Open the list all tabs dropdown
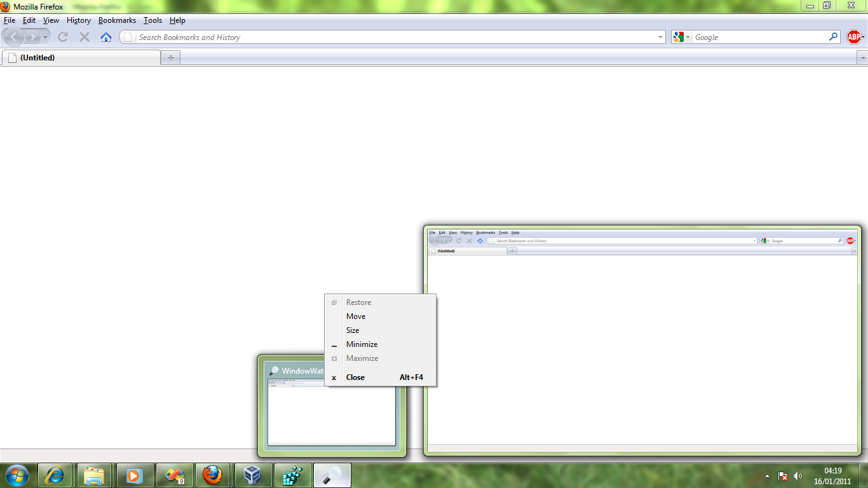Screen dimensions: 868x488 click(862, 58)
